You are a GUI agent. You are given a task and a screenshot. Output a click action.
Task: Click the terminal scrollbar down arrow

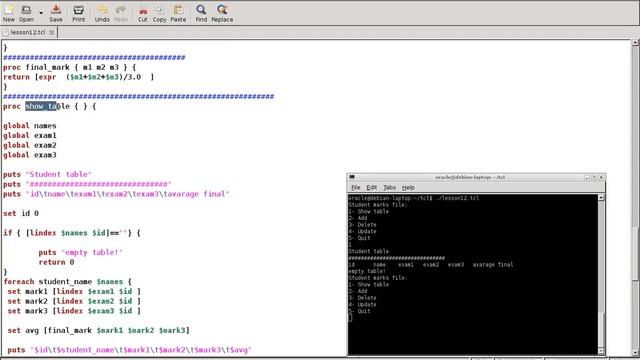[x=601, y=351]
